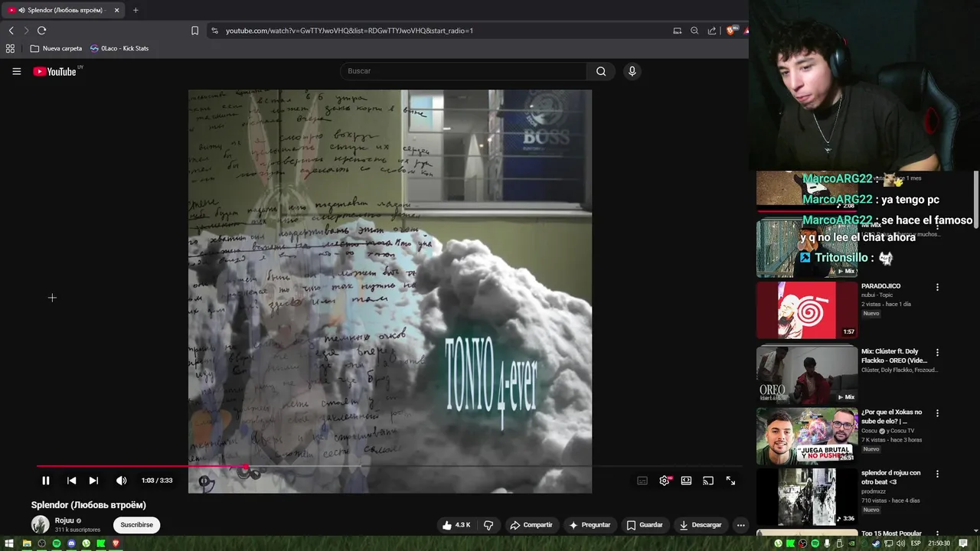Image resolution: width=980 pixels, height=551 pixels.
Task: Pause the video playback
Action: pyautogui.click(x=46, y=481)
